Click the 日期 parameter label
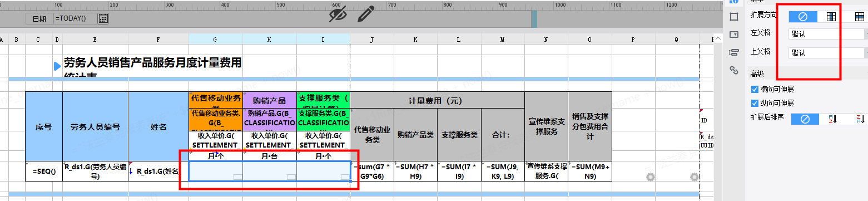Viewport: 868px width, 201px height. (39, 18)
